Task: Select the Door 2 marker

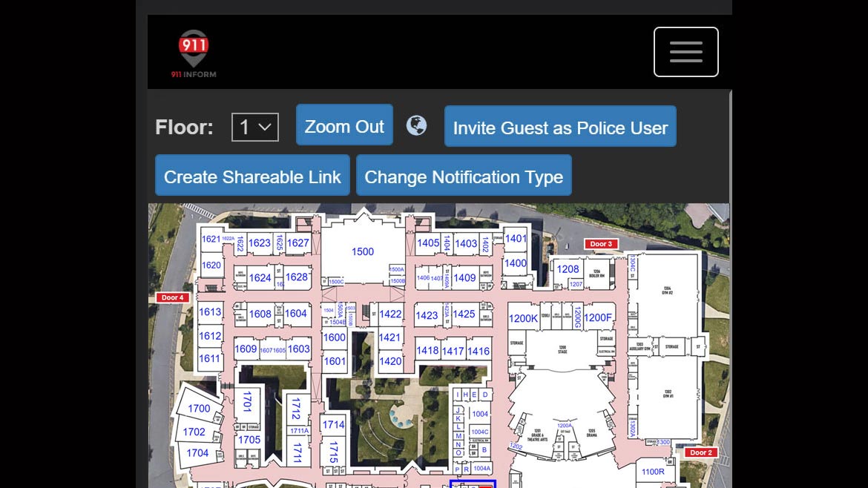Action: click(x=699, y=452)
